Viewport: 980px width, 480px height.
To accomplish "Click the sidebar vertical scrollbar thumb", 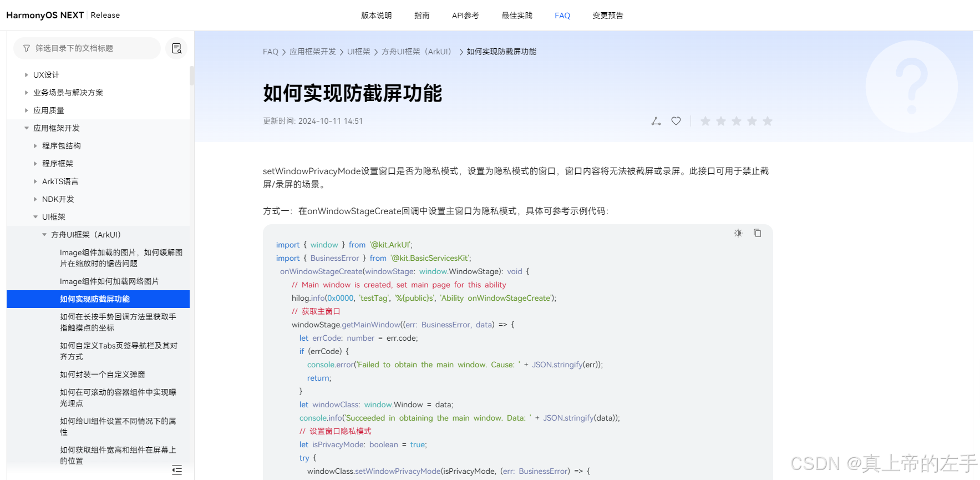I will 192,76.
